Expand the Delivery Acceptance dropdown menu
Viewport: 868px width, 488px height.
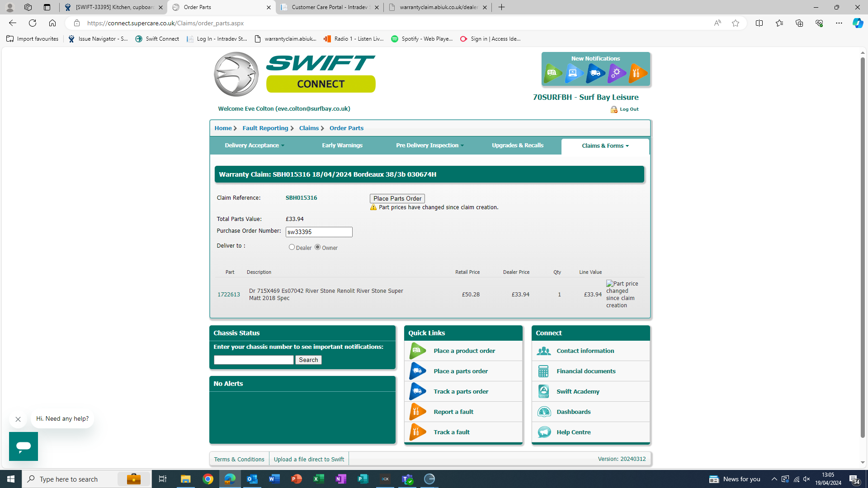pos(255,145)
